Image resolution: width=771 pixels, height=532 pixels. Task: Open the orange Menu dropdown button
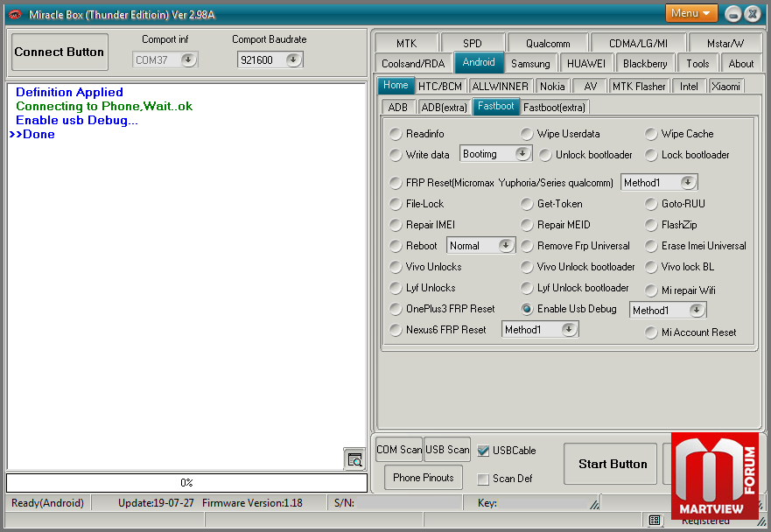pos(691,13)
